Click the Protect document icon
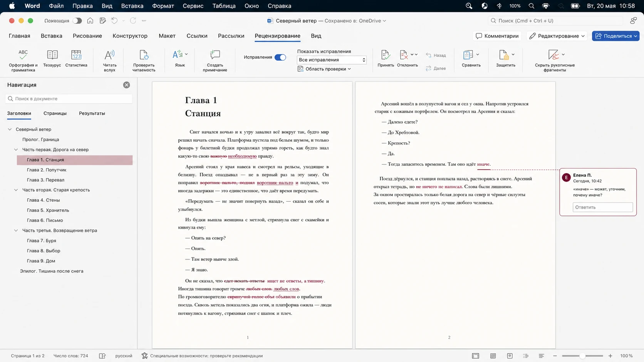Viewport: 644px width, 362px height. [503, 55]
